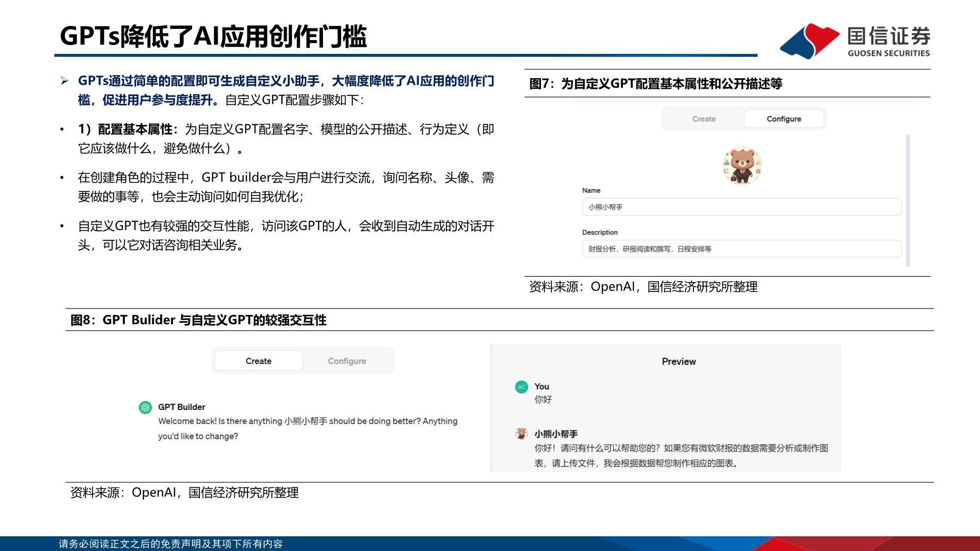Focus the Name field containing 小熊小帮手

[742, 207]
